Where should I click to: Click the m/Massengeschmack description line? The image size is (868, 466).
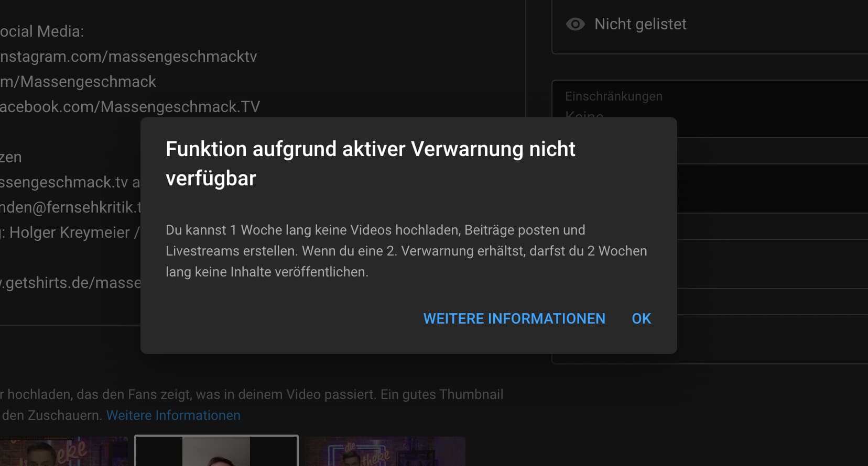coord(78,82)
